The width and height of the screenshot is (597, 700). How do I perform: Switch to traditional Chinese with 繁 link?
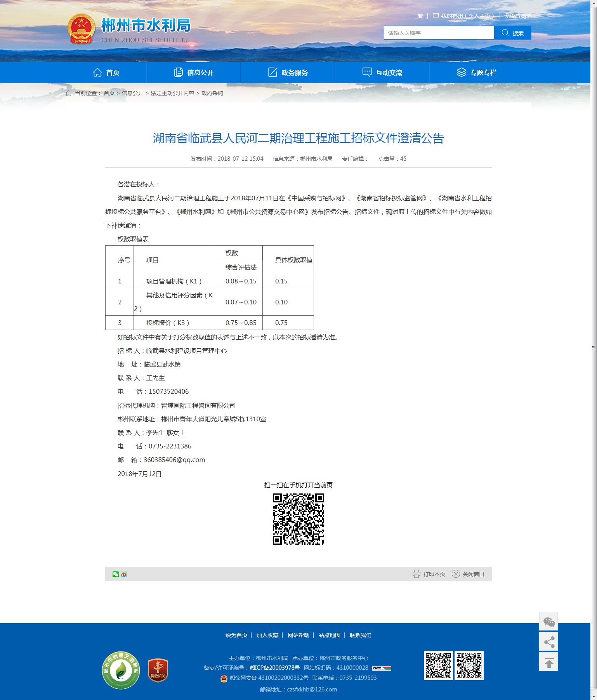pos(420,16)
